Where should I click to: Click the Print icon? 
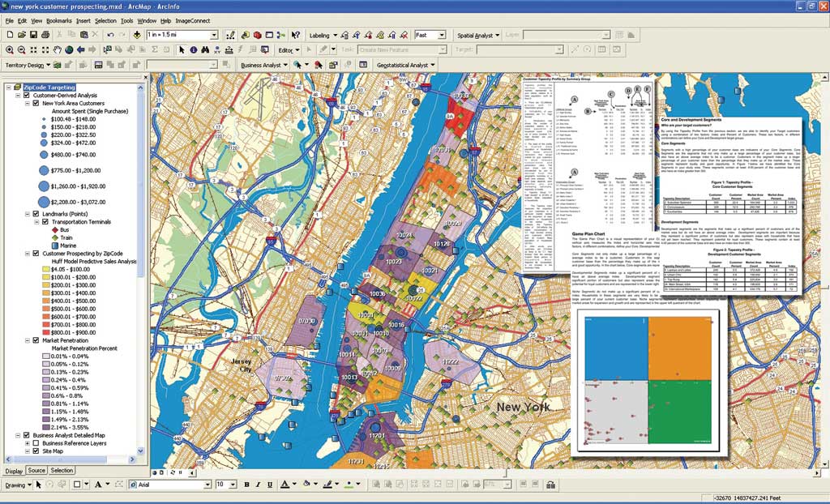point(45,35)
